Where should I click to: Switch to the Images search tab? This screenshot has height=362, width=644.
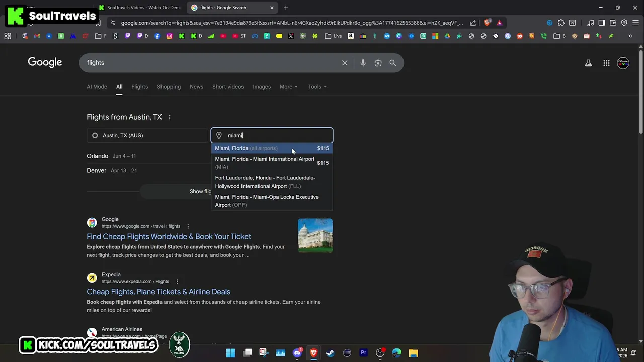(x=262, y=87)
